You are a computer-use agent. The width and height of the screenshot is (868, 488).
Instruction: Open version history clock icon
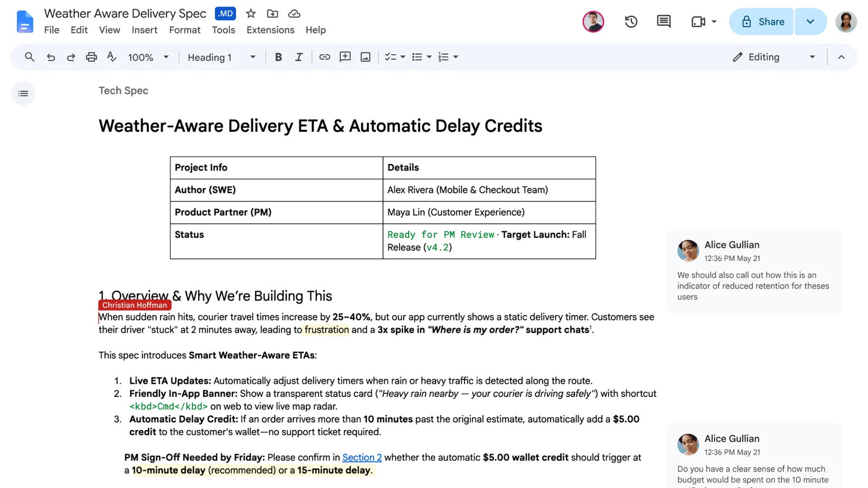point(631,22)
